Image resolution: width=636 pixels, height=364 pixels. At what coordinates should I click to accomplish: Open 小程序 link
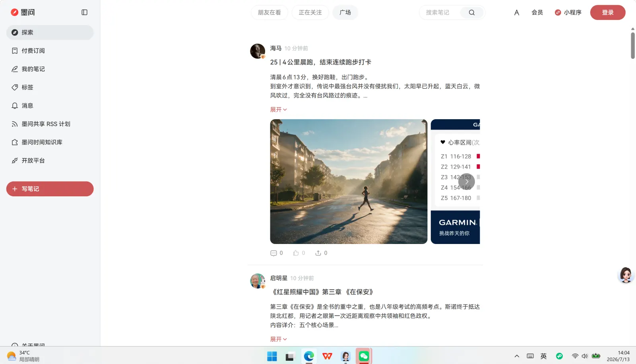(x=568, y=12)
